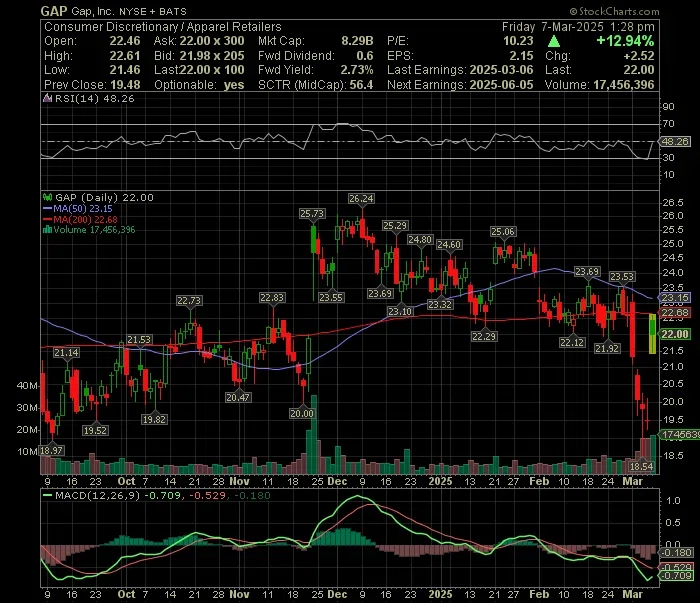The height and width of the screenshot is (603, 700).
Task: Click the 25.73 high price label
Action: pyautogui.click(x=312, y=214)
